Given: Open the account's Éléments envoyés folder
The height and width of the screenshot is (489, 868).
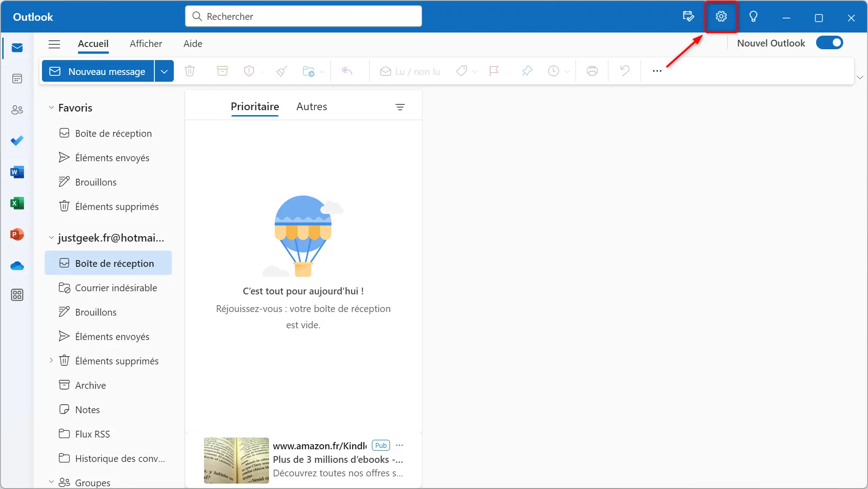Looking at the screenshot, I should (109, 336).
